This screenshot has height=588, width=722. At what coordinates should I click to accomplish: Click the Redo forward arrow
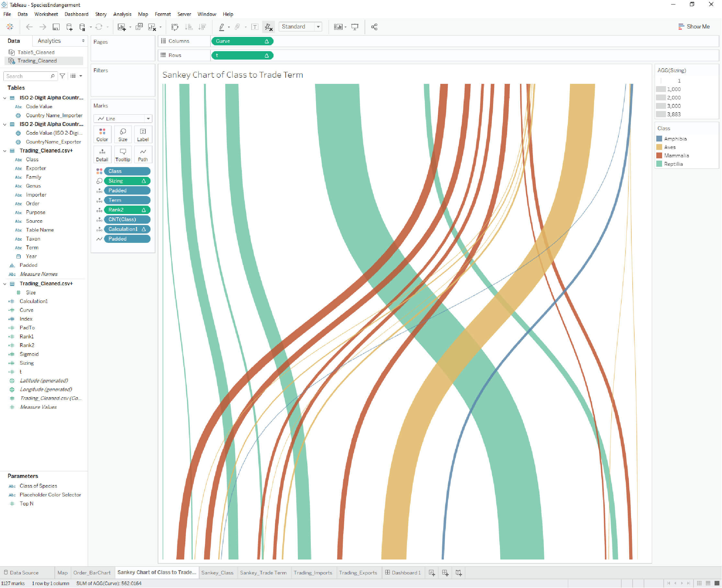(43, 27)
